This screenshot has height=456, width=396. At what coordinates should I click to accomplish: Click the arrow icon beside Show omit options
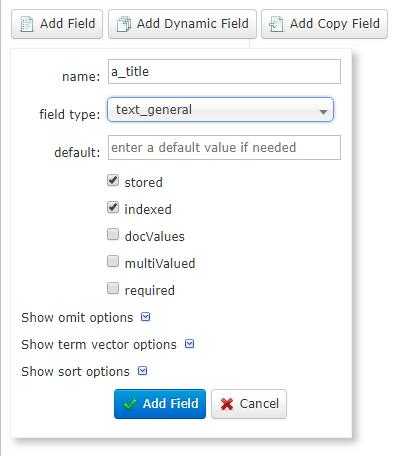pyautogui.click(x=146, y=317)
